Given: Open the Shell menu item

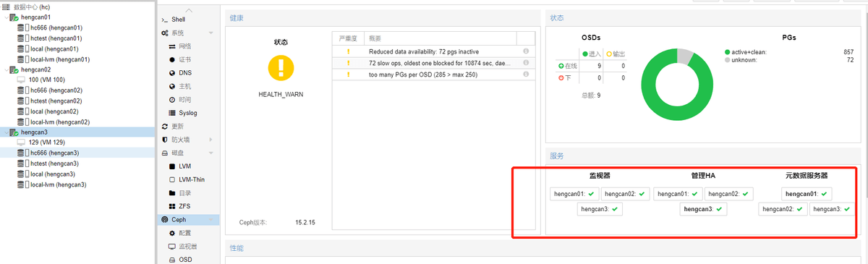Looking at the screenshot, I should point(179,20).
